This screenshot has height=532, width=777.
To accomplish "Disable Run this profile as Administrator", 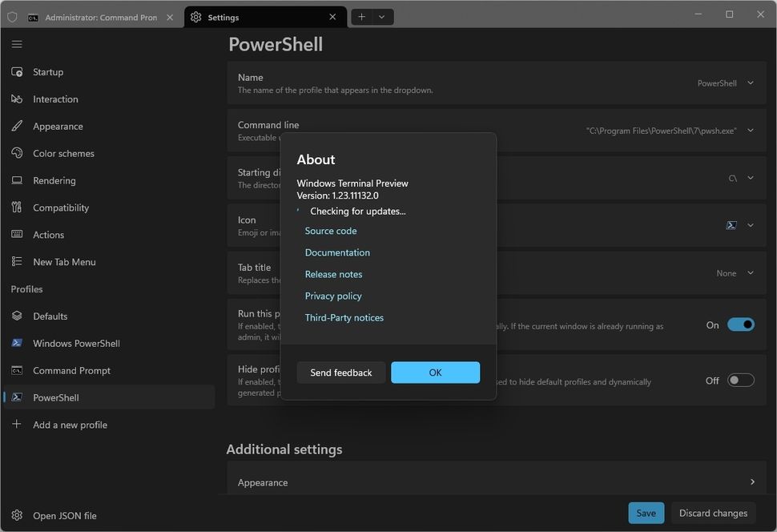I will coord(739,324).
